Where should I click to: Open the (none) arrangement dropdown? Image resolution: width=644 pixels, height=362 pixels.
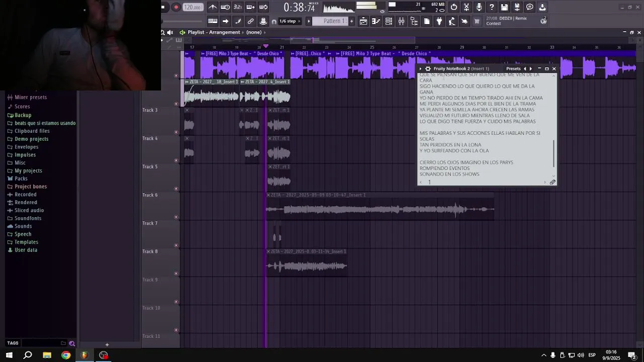pyautogui.click(x=254, y=32)
